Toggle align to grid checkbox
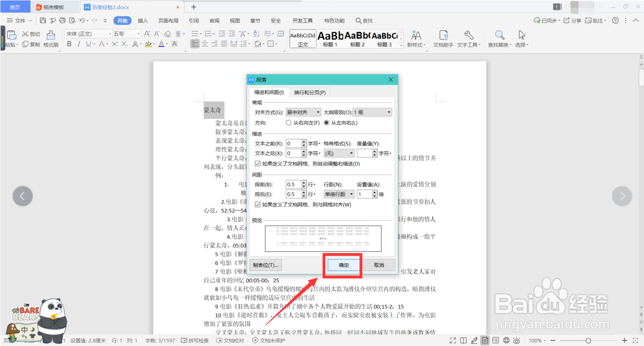 click(x=258, y=205)
